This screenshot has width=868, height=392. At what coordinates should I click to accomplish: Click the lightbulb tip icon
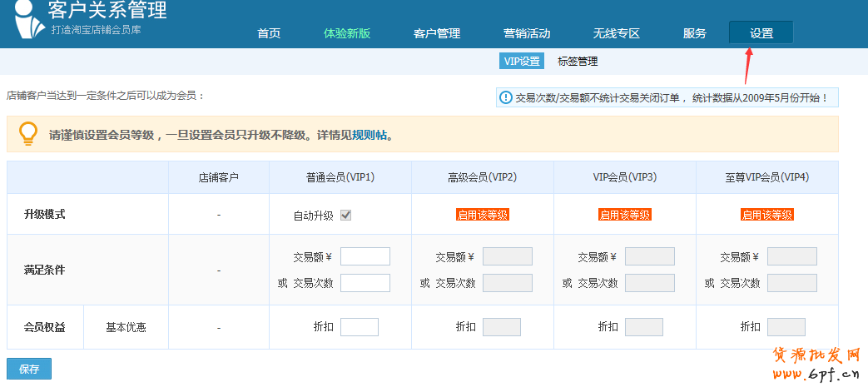28,133
